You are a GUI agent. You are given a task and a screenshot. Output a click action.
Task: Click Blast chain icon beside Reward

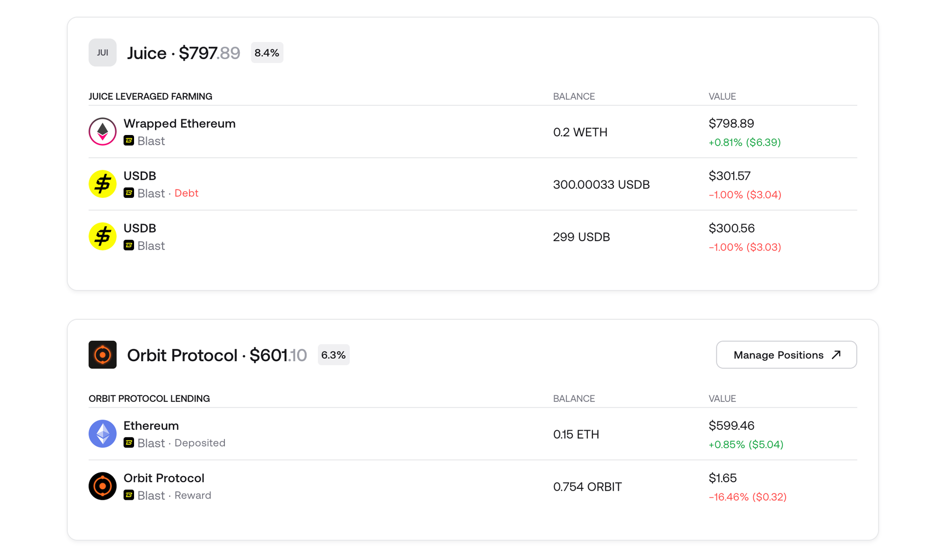pyautogui.click(x=129, y=495)
